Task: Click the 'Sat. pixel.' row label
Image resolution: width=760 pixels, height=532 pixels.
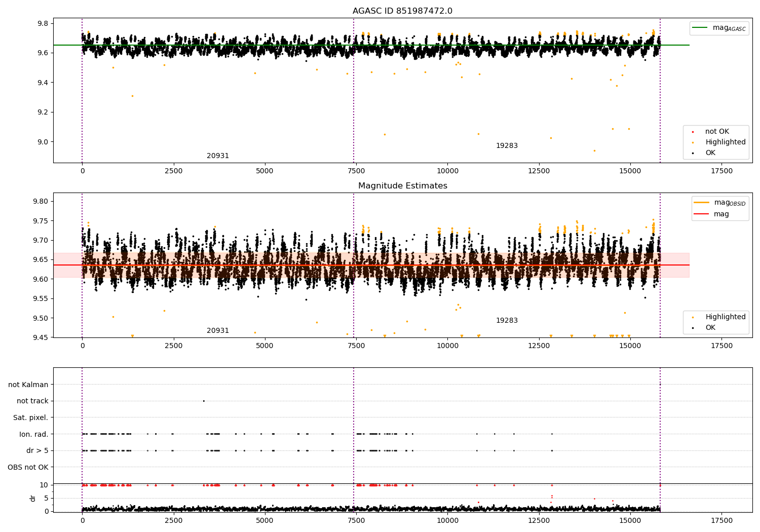Action: click(30, 417)
